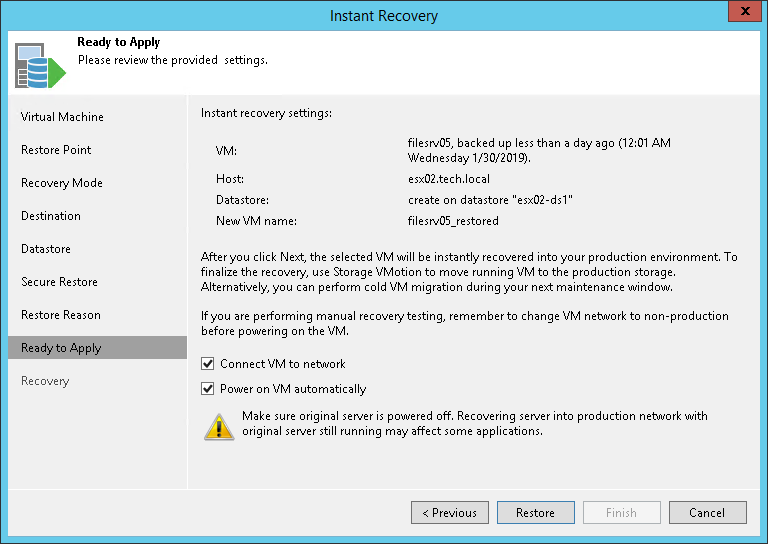
Task: Open the Restore Point step
Action: [x=56, y=150]
